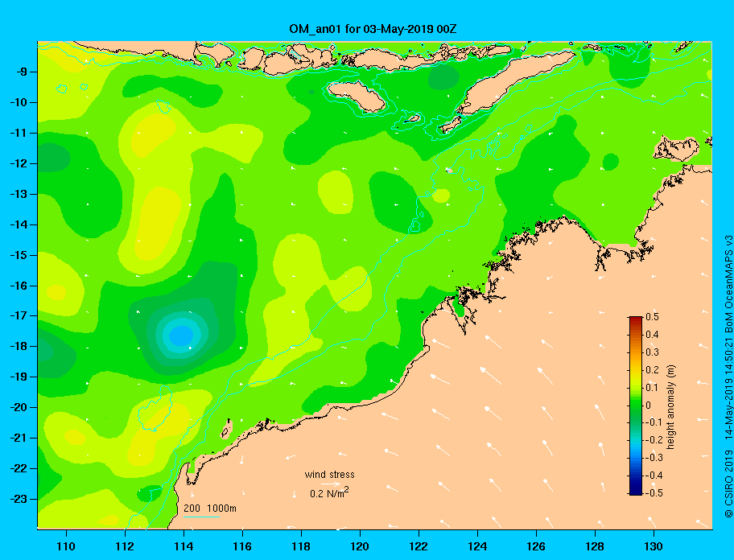This screenshot has height=560, width=734.
Task: Click latitude label -17 on the y-axis
Action: point(19,315)
